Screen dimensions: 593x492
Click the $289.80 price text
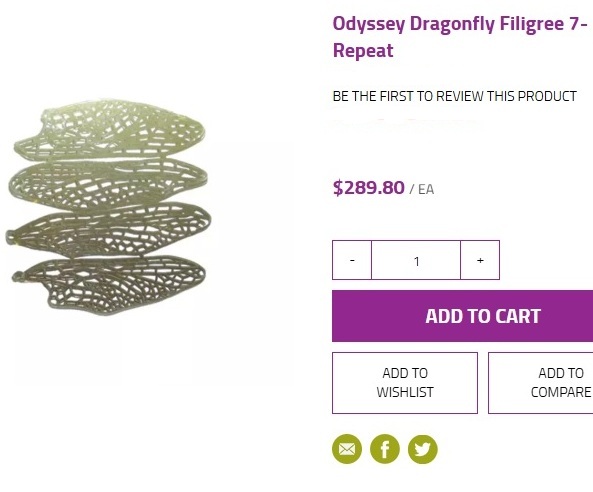point(369,188)
